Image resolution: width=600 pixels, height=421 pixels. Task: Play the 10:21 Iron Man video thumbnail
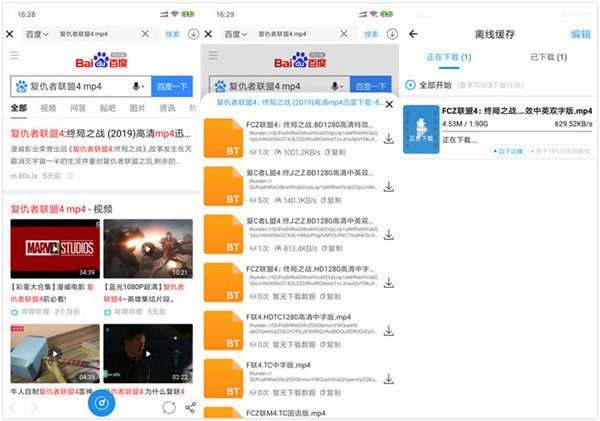tap(148, 248)
